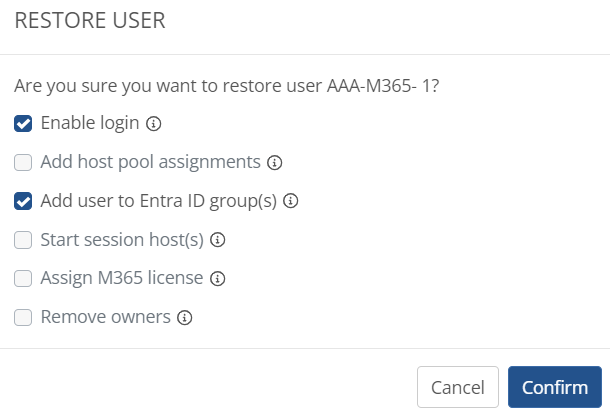610x414 pixels.
Task: Uncheck the Enable login checkbox
Action: coord(23,124)
